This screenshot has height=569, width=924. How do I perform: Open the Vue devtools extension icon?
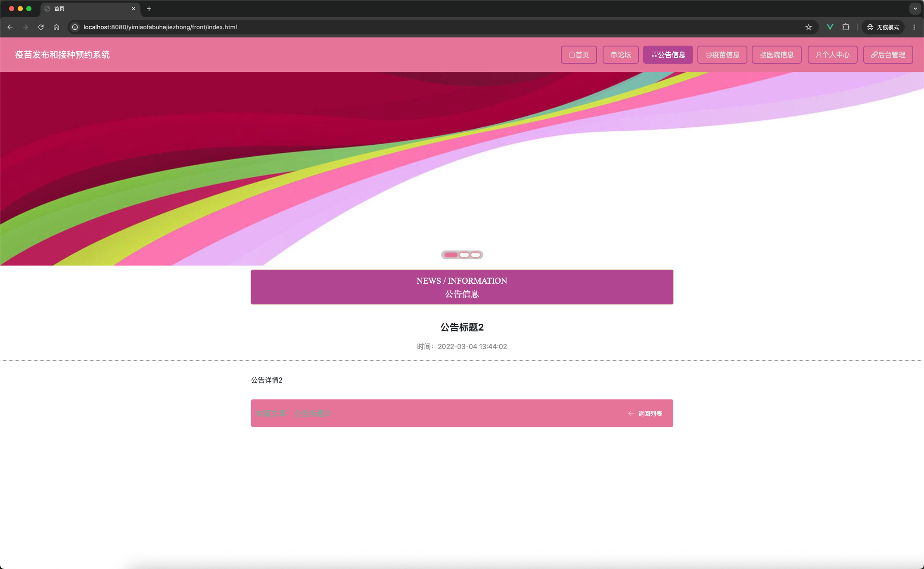[x=830, y=27]
